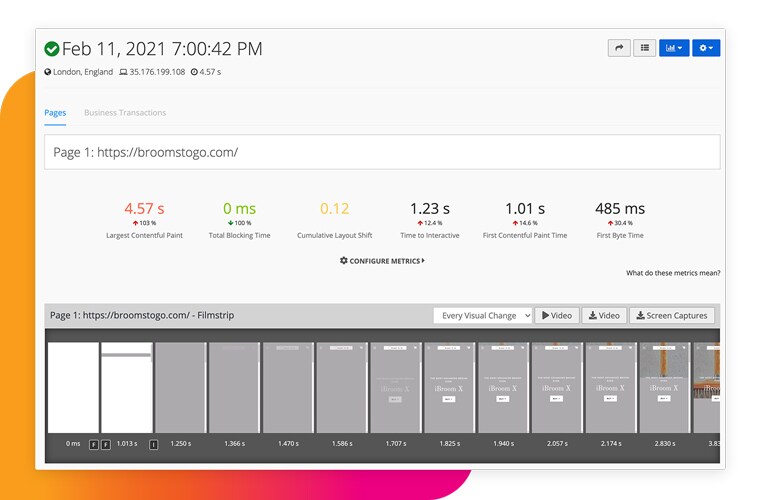The image size is (760, 500).
Task: Open the blue gear settings dropdown
Action: (706, 48)
